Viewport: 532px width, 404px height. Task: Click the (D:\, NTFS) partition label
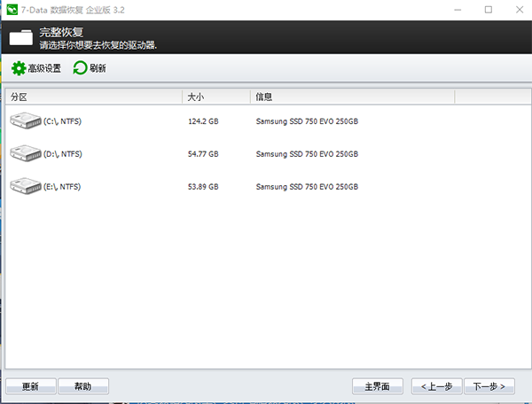(63, 154)
